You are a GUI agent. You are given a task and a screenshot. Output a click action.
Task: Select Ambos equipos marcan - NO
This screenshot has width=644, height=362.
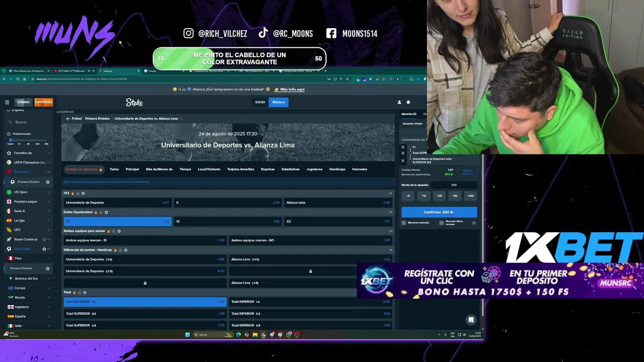[310, 240]
